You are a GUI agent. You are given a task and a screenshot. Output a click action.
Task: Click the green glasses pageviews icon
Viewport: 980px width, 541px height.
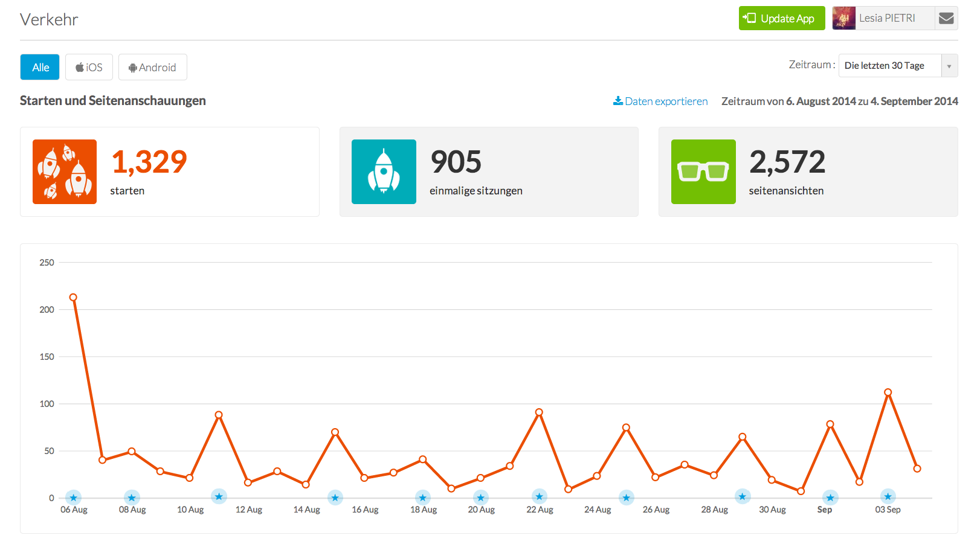703,172
